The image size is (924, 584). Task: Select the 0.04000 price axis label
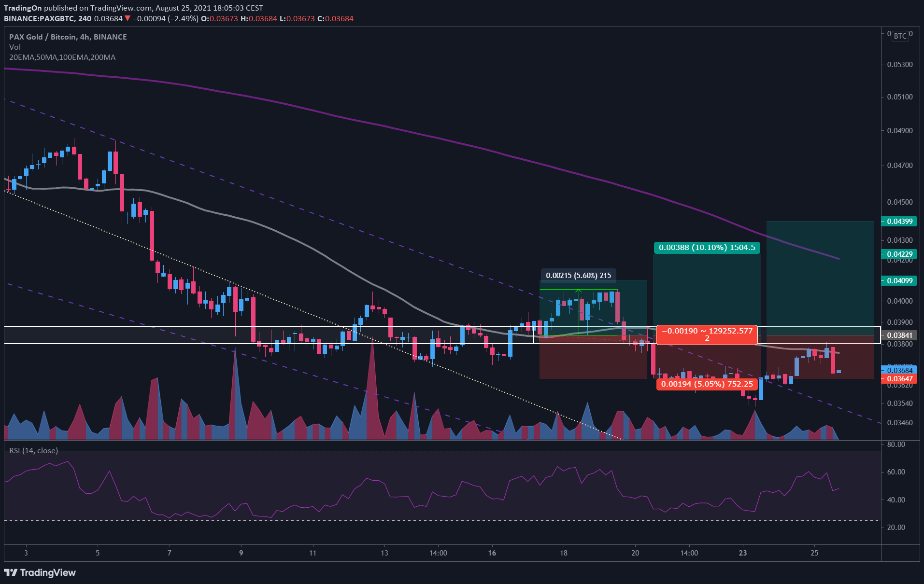tap(900, 301)
